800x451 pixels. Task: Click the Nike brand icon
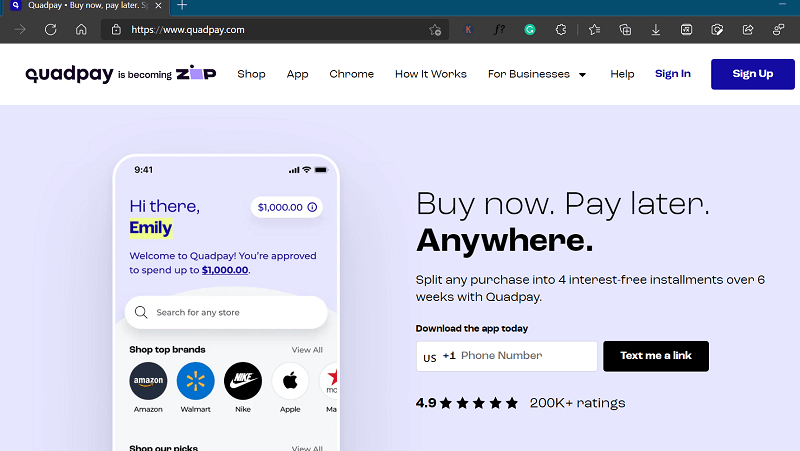pyautogui.click(x=243, y=381)
